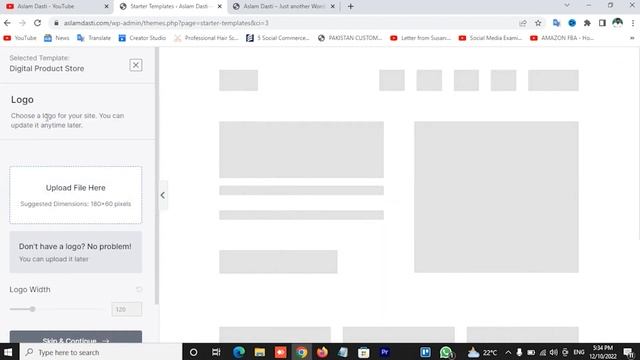Screen dimensions: 640x360
Task: Open the screen recorder taskbar icon
Action: (x=280, y=352)
